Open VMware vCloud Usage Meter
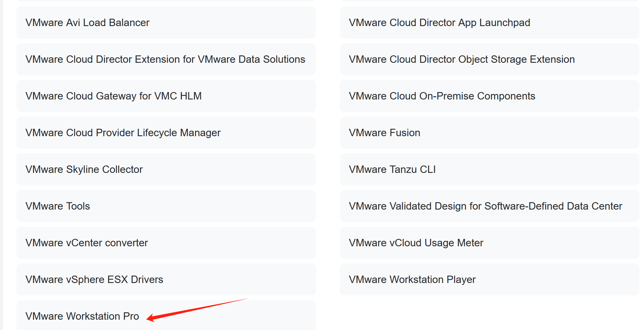Screen dimensions: 644x330 tap(490, 243)
